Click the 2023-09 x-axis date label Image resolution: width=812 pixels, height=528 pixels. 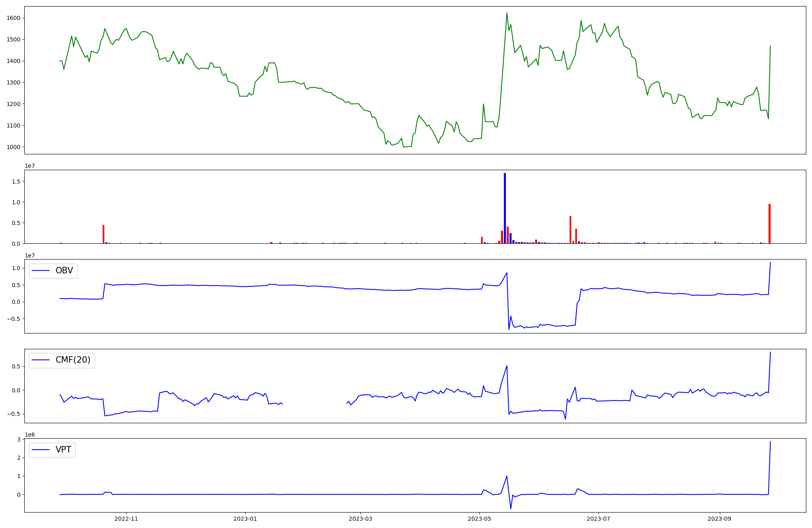coord(720,519)
